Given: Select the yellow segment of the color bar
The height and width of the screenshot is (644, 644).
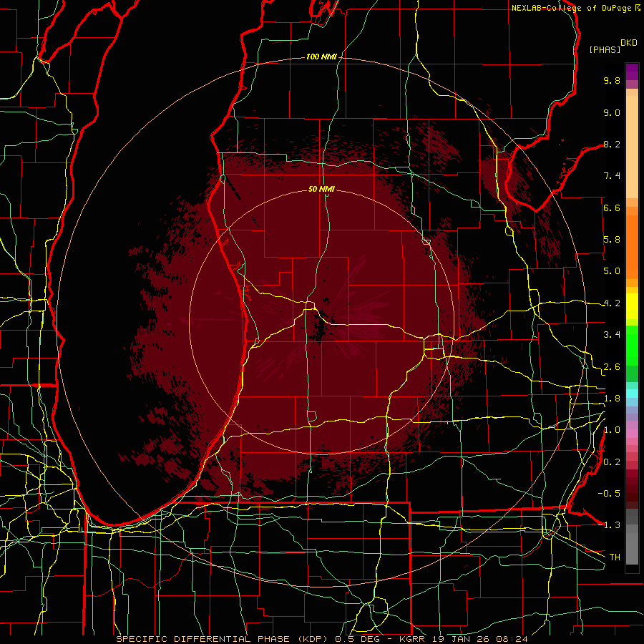Looking at the screenshot, I should click(632, 306).
